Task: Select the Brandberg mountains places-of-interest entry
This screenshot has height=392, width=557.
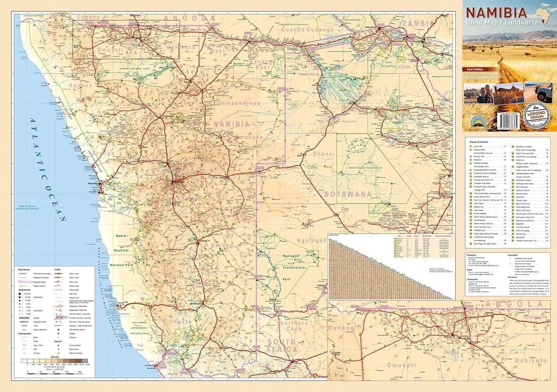Action: (x=513, y=146)
